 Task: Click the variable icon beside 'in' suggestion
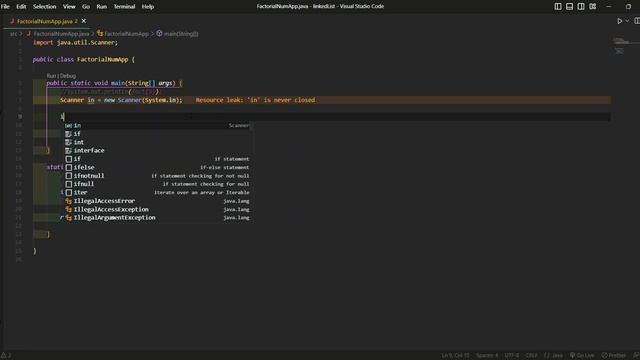coord(69,125)
